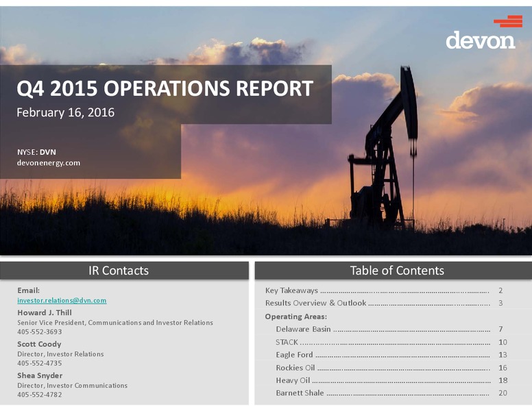The height and width of the screenshot is (411, 532).
Task: Click the Table of Contents header
Action: click(397, 271)
